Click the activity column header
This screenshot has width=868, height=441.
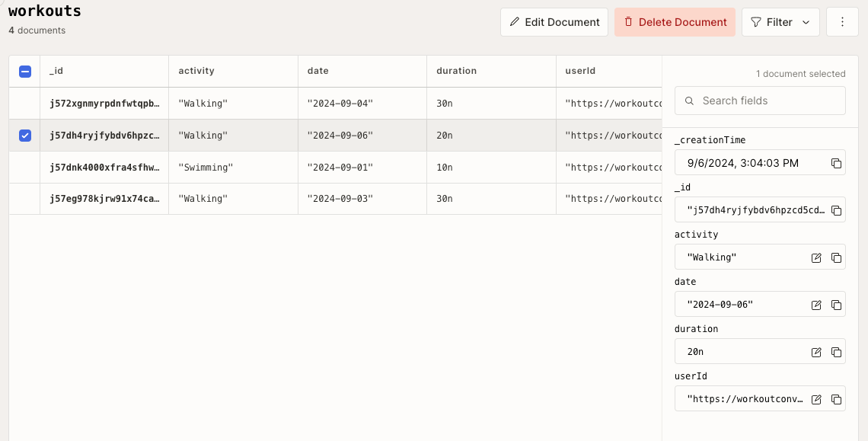coord(233,71)
